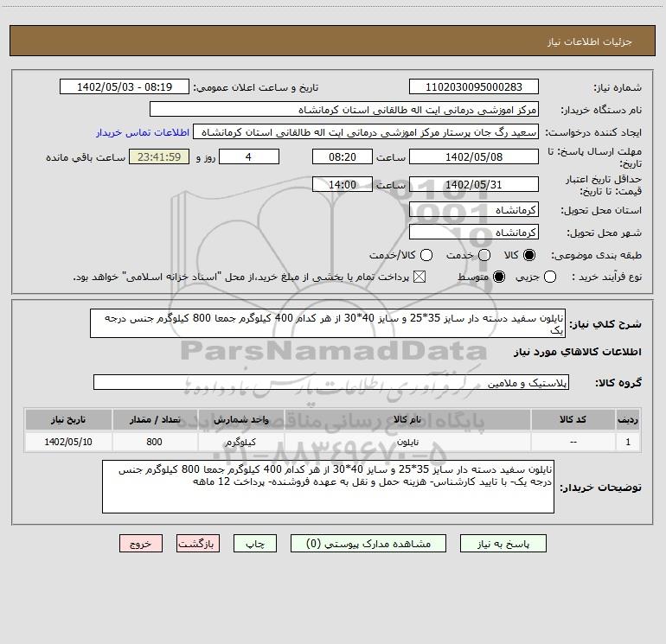
Task: Click the خروج exit button
Action: pyautogui.click(x=141, y=544)
